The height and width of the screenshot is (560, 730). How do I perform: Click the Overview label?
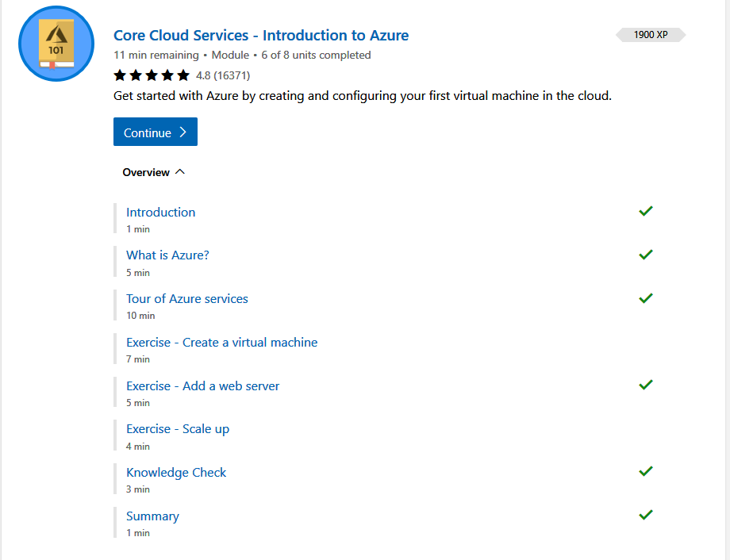coord(146,172)
